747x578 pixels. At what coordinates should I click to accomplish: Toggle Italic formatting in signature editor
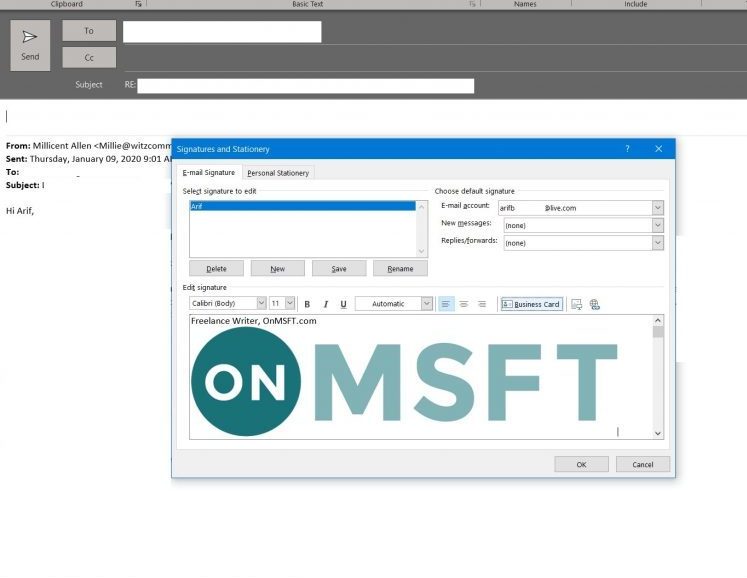click(325, 304)
